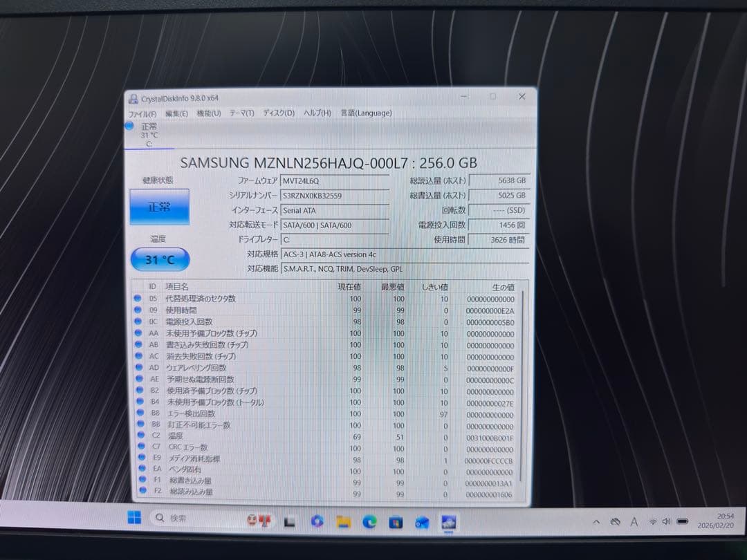Open File Explorer from the taskbar
747x560 pixels.
click(x=344, y=523)
